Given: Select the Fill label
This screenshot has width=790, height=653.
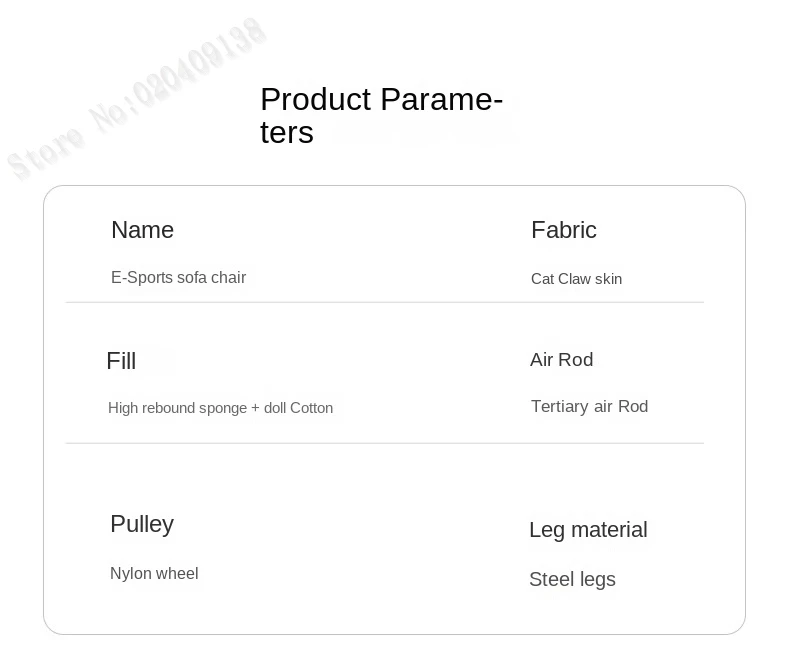Looking at the screenshot, I should (x=121, y=361).
